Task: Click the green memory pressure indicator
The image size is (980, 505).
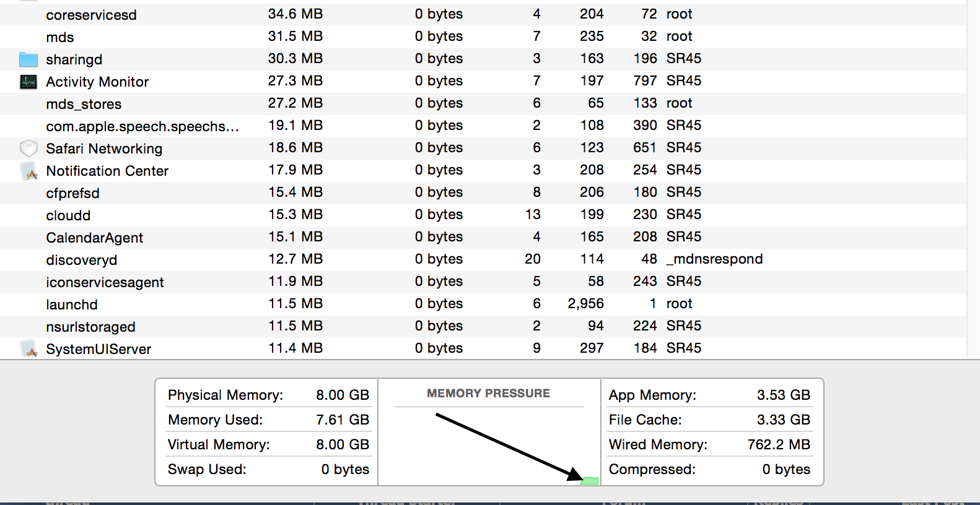Action: click(589, 481)
